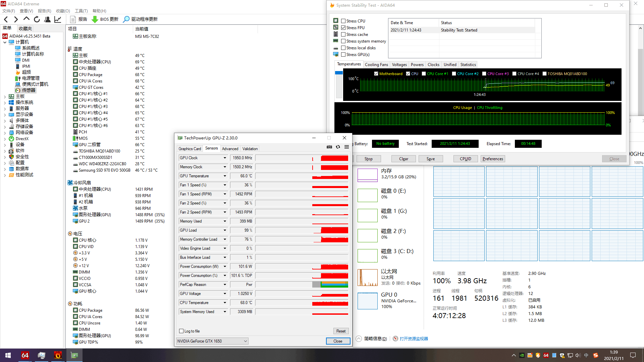
Task: Expand the 主板 tree node
Action: coord(5,97)
